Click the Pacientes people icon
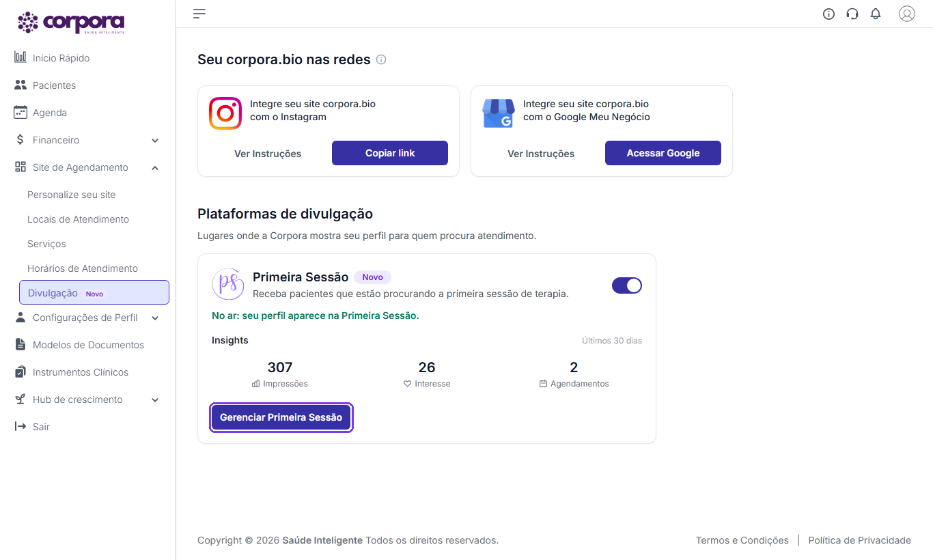The image size is (933, 560). tap(20, 85)
